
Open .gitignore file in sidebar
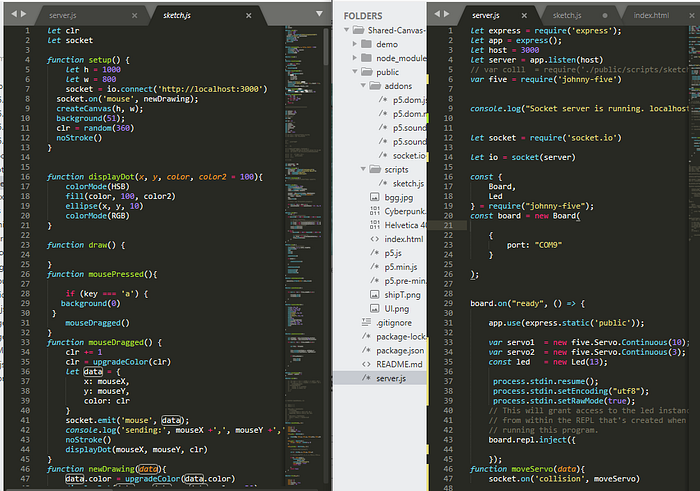[x=394, y=323]
